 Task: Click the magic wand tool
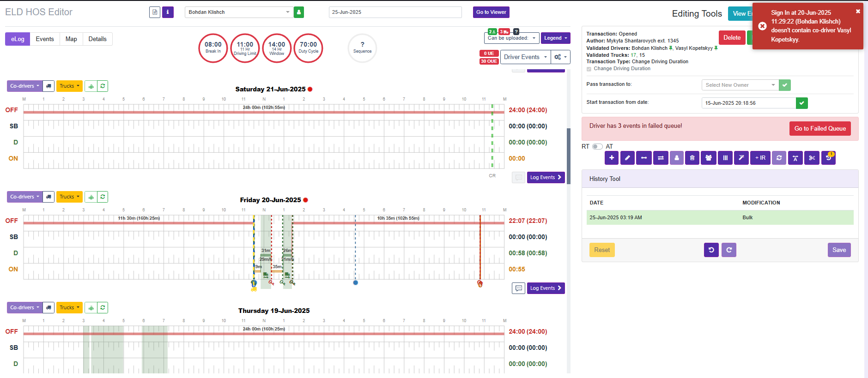[741, 158]
